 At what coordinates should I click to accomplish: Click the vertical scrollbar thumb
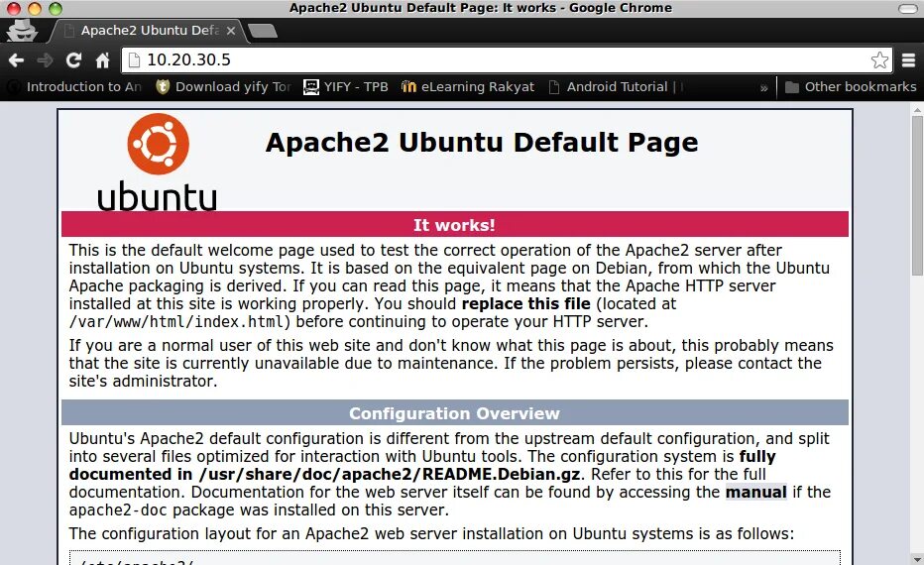tap(917, 195)
